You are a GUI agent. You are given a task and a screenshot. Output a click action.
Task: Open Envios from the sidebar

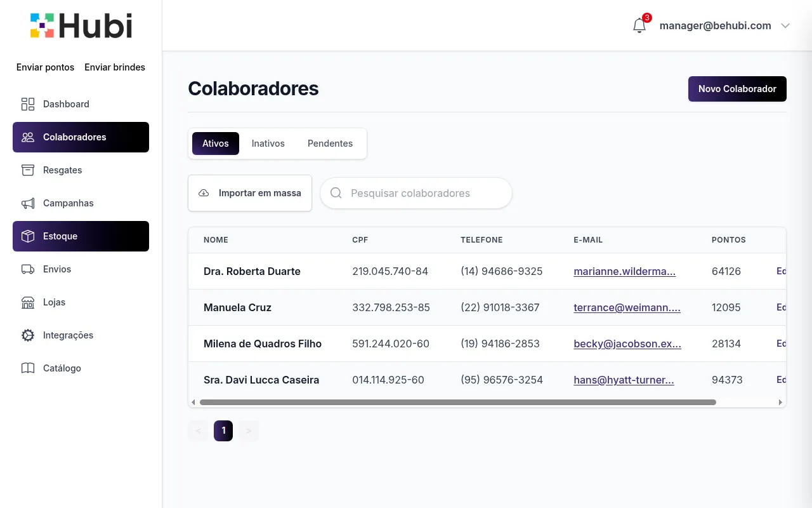(x=57, y=269)
